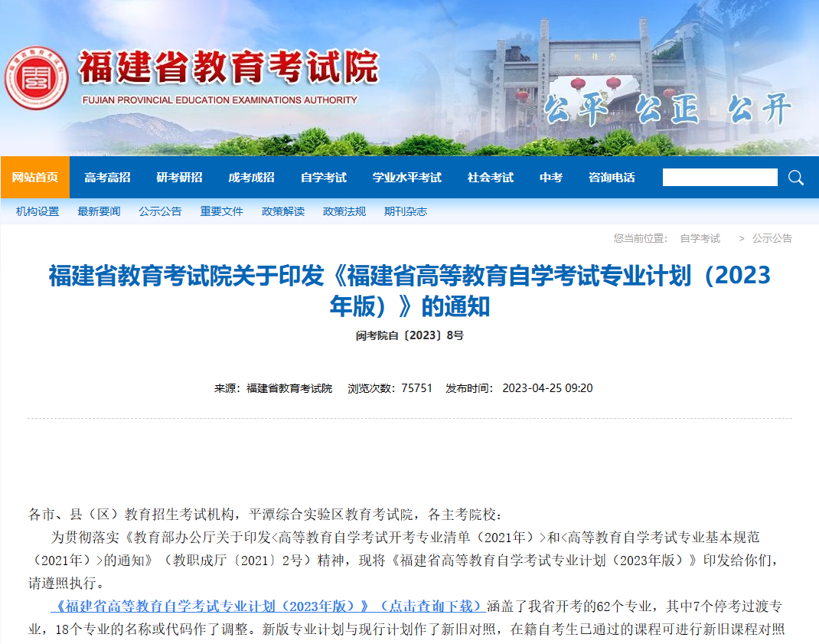Go to 研考研招 section

click(179, 178)
